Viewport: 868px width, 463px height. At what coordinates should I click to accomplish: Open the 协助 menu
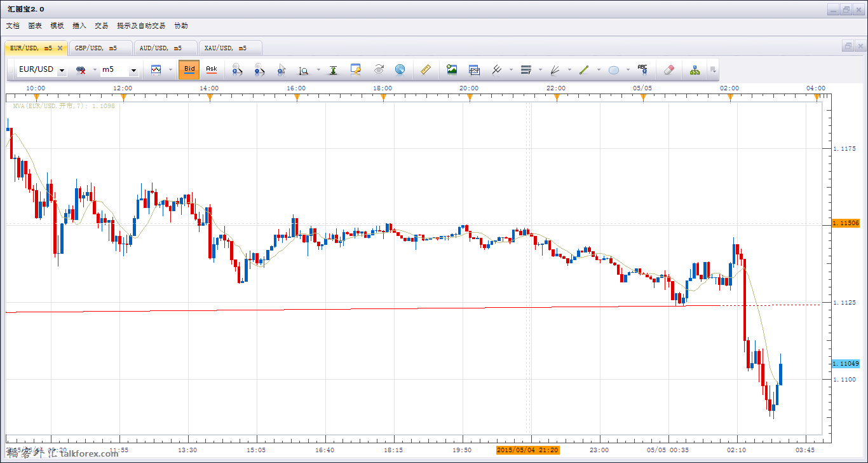181,26
